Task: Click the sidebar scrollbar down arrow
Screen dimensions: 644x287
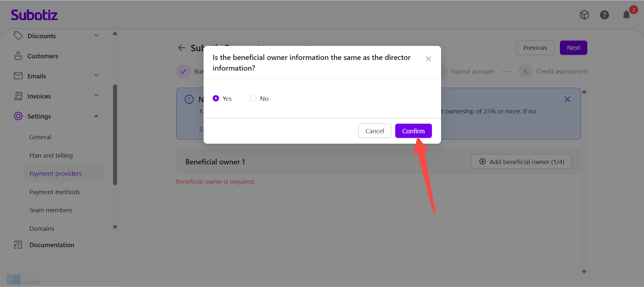Action: click(115, 227)
